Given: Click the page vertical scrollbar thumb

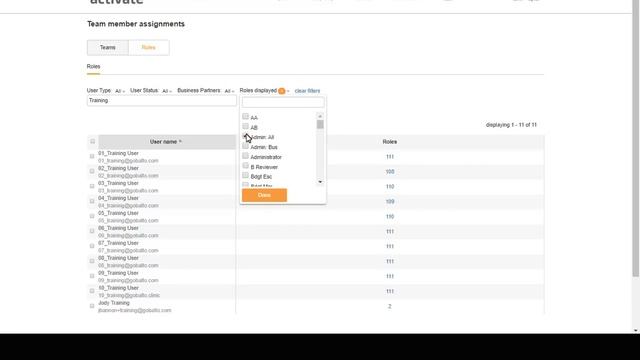Looking at the screenshot, I should (636, 139).
